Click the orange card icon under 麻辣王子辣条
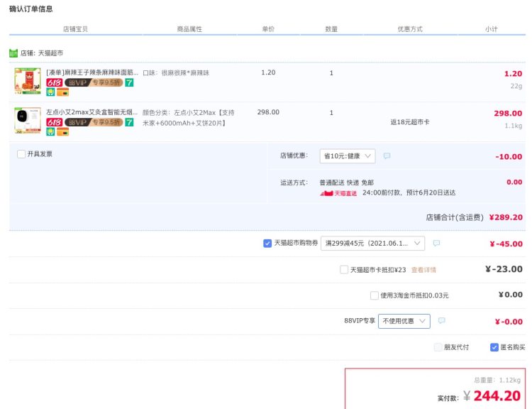 click(x=62, y=92)
